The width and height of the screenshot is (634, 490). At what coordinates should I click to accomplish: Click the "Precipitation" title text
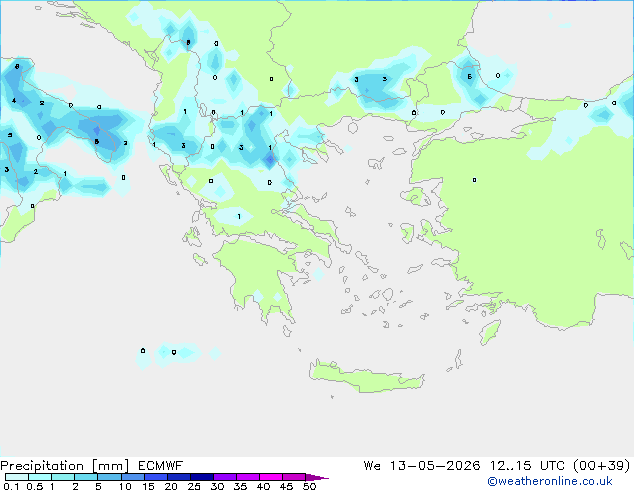(42, 466)
